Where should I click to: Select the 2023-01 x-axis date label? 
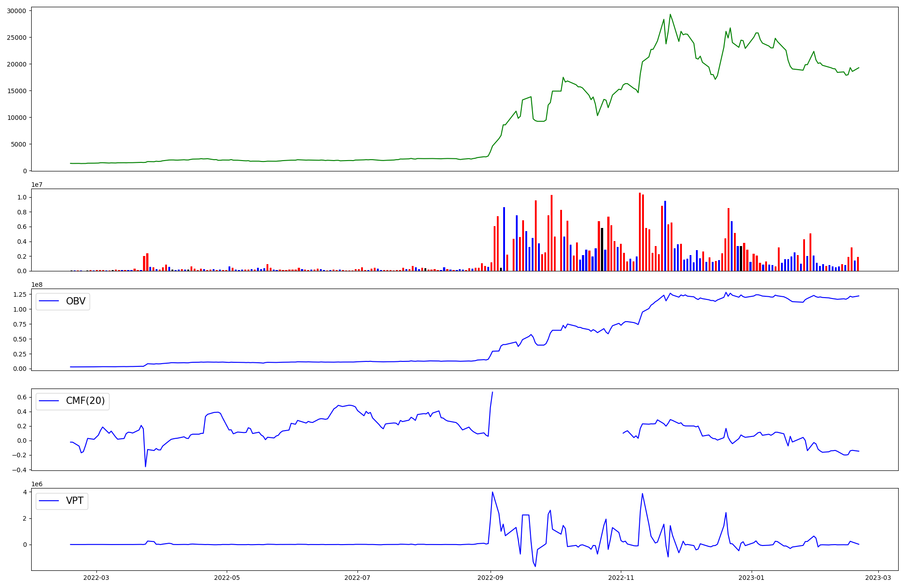click(752, 578)
